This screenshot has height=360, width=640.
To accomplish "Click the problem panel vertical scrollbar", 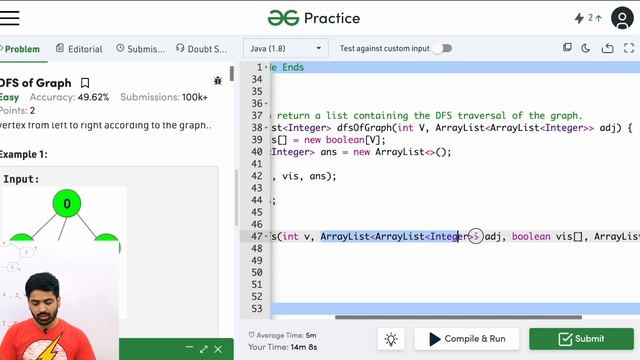I will [231, 73].
